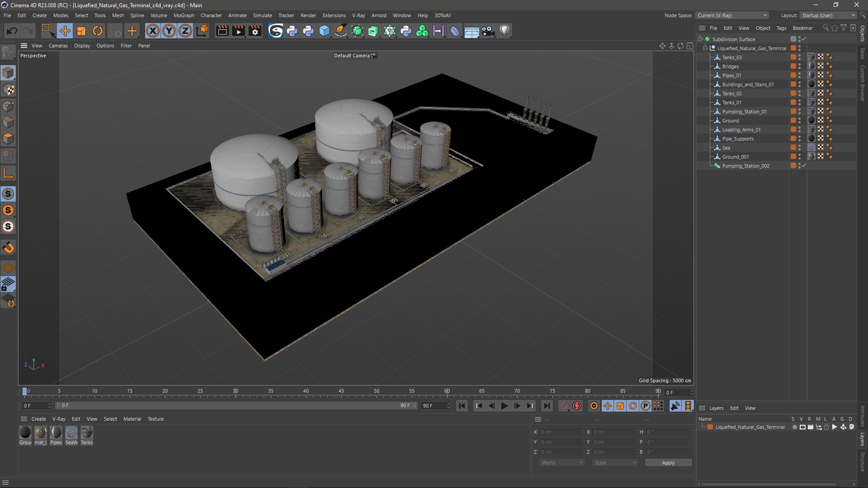
Task: Click the spline Pen tool icon
Action: (341, 31)
